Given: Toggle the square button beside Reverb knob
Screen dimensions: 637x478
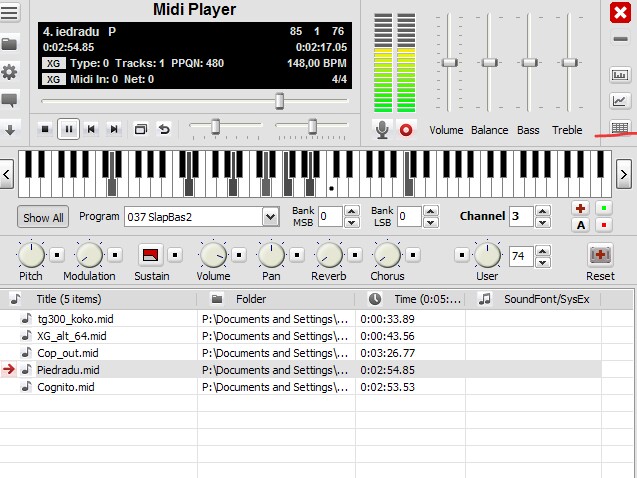Looking at the screenshot, I should [x=355, y=255].
